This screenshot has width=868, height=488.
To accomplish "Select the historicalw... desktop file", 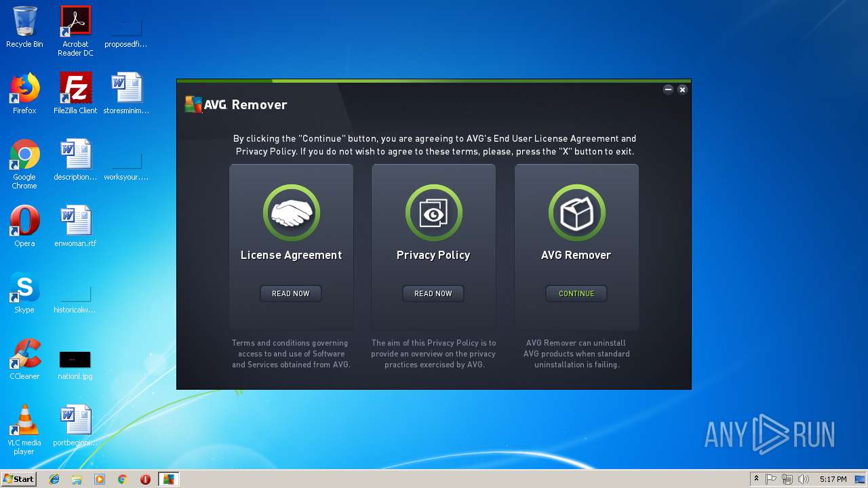I will click(75, 298).
